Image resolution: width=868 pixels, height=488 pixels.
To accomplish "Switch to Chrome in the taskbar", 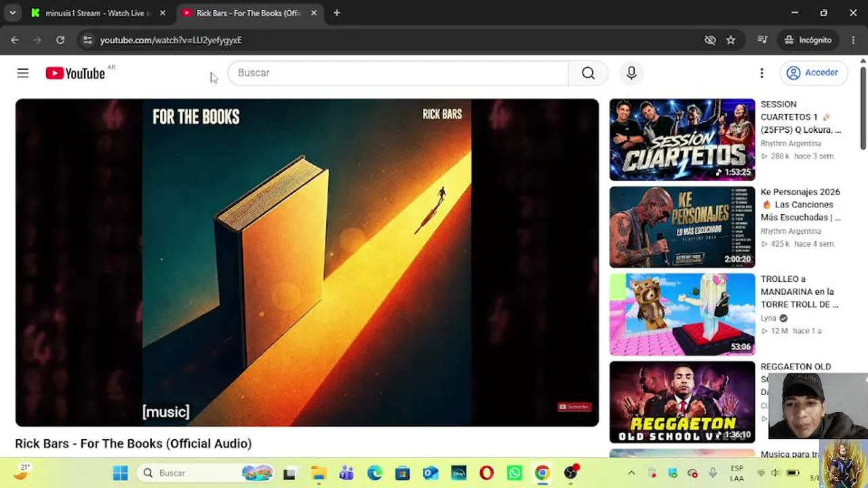I will click(x=542, y=473).
